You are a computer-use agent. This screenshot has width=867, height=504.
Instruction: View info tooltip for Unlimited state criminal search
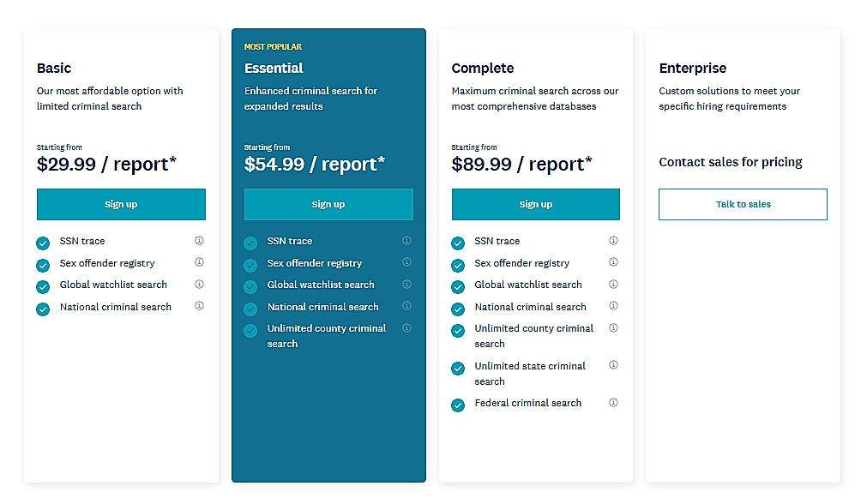[x=614, y=365]
